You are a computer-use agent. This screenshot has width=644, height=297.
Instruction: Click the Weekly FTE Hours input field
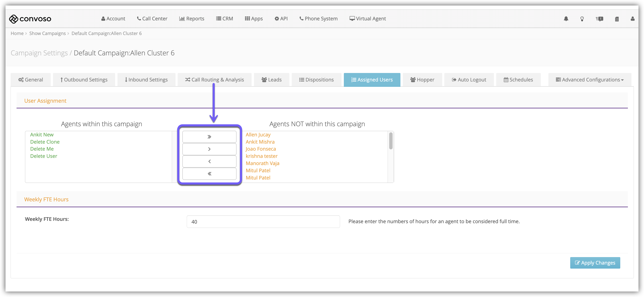263,222
